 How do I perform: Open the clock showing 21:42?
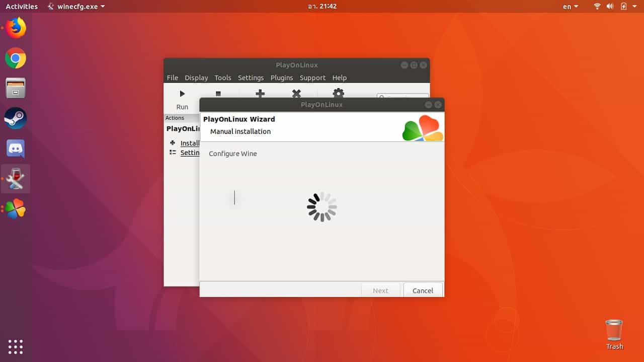pyautogui.click(x=322, y=7)
